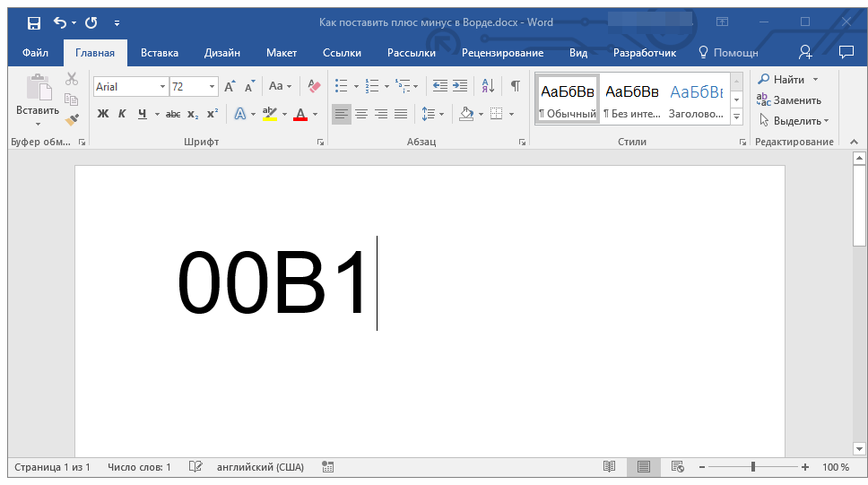
Task: Select the Заголовок heading style thumbnail
Action: (x=696, y=100)
